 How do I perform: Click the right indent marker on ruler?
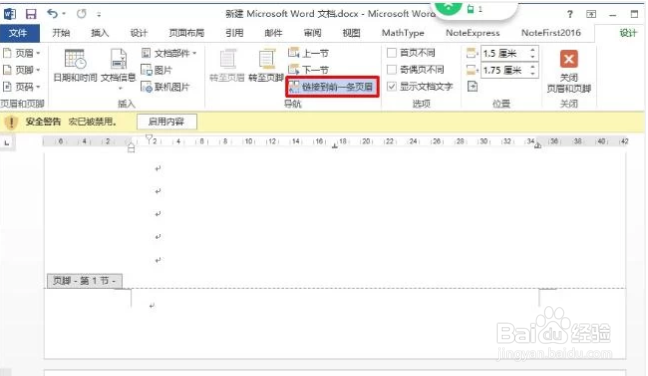(x=538, y=145)
